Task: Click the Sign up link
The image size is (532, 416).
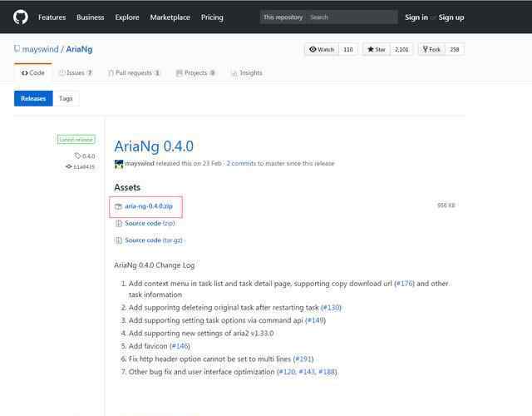Action: pos(451,17)
